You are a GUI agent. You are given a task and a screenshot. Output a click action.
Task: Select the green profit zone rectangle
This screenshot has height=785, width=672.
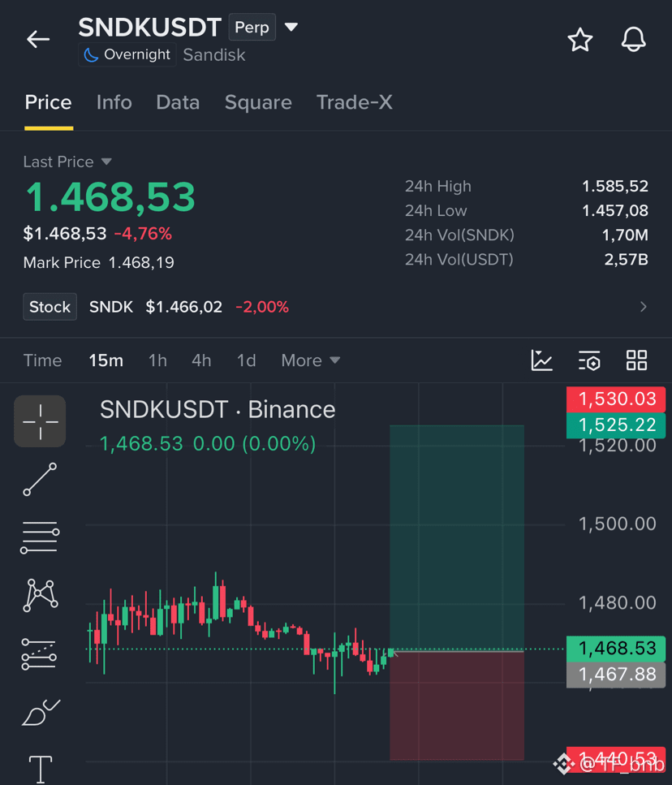tap(457, 537)
